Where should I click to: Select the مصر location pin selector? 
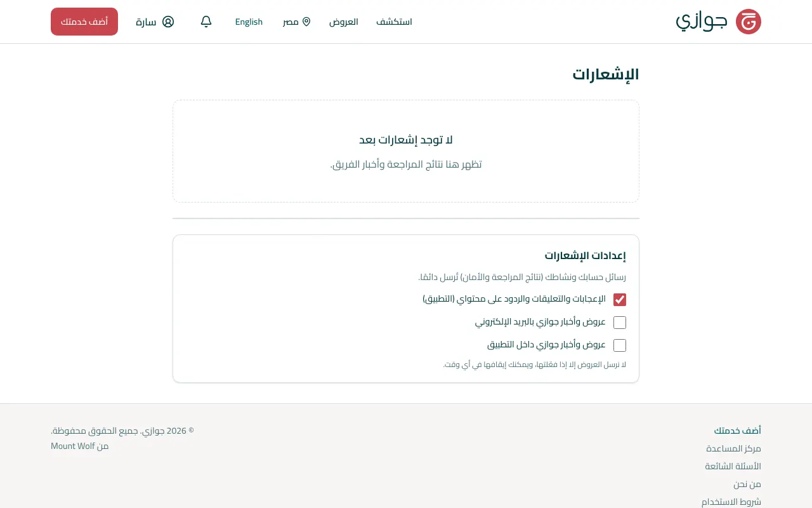[x=297, y=22]
